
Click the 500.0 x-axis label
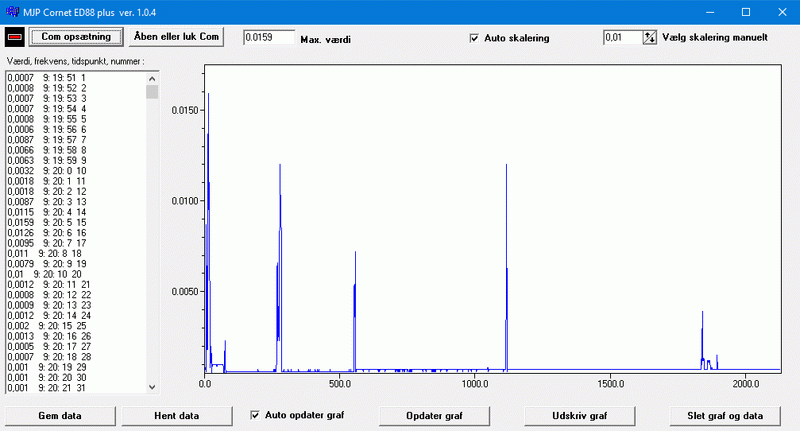point(340,384)
